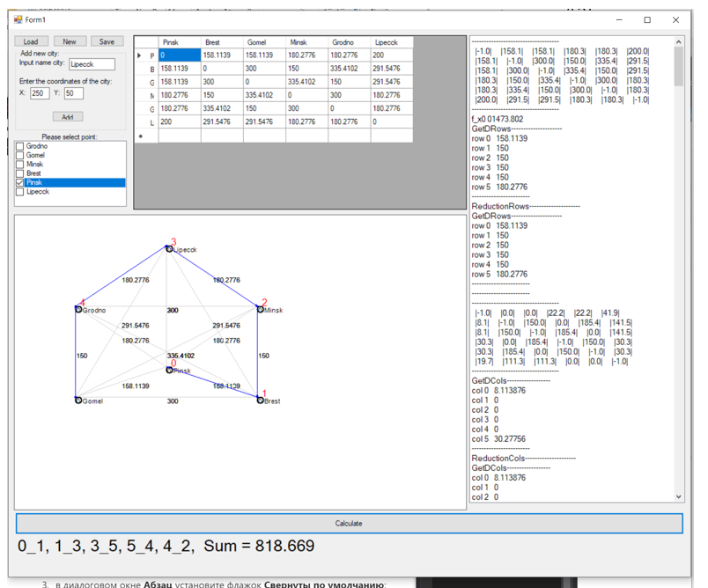
Task: Uncheck the Pinsk checkbox
Action: tap(21, 183)
